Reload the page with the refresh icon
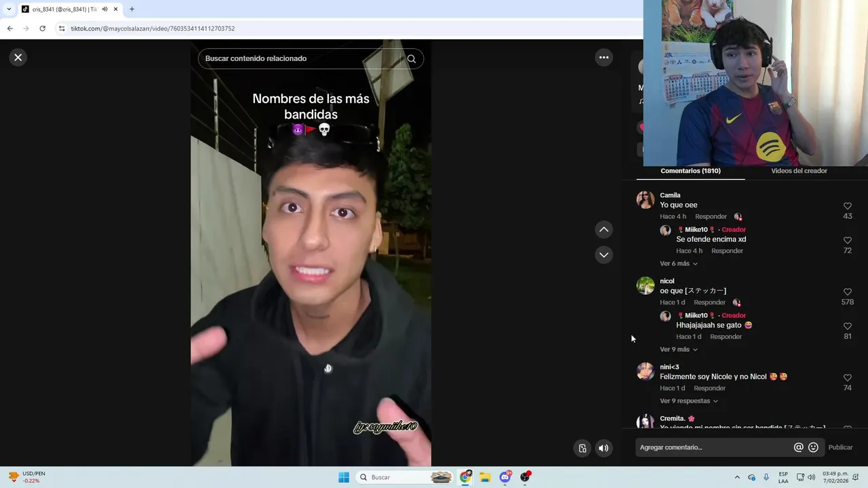This screenshot has height=488, width=868. click(x=42, y=28)
